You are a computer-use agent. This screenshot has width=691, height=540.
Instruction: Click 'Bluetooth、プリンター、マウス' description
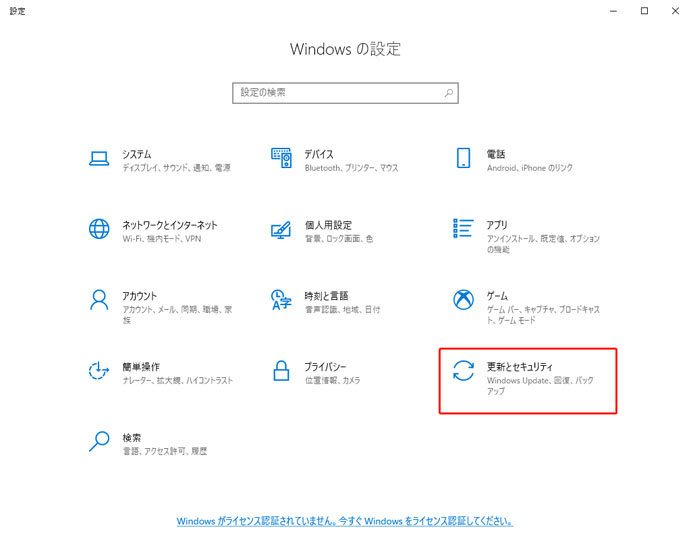click(x=351, y=168)
